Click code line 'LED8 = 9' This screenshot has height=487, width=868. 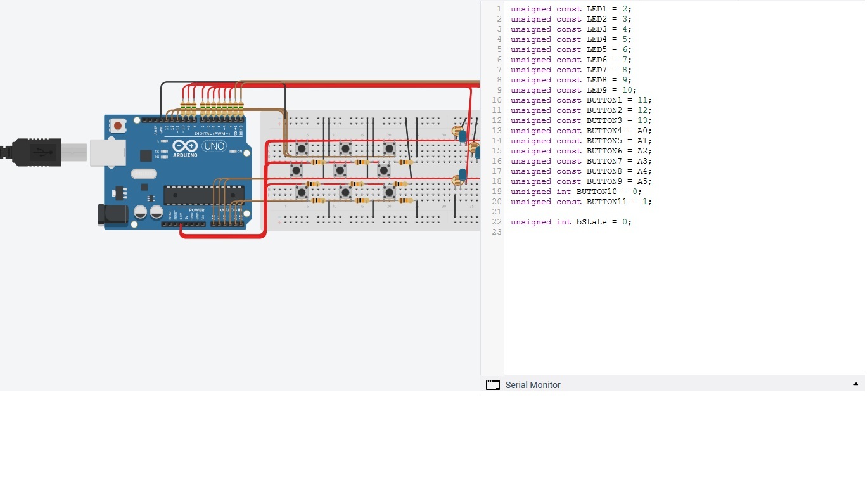[x=571, y=80]
